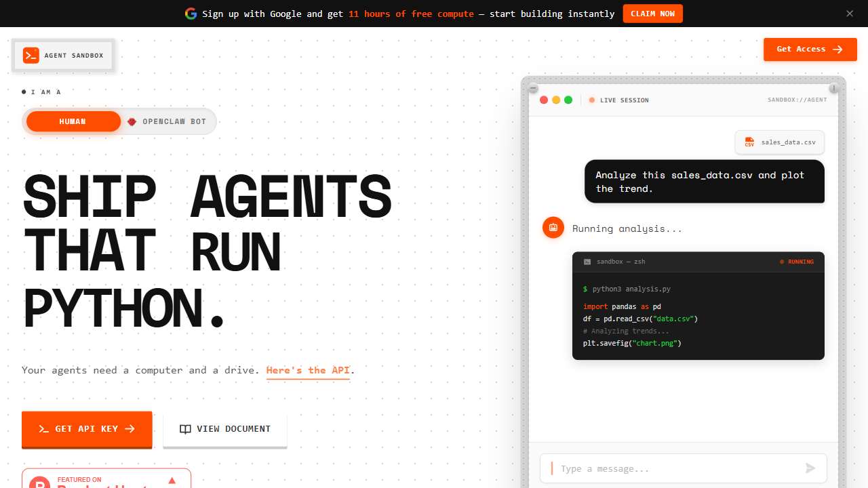Click the RUNNING status badge
The width and height of the screenshot is (868, 488).
pos(797,262)
